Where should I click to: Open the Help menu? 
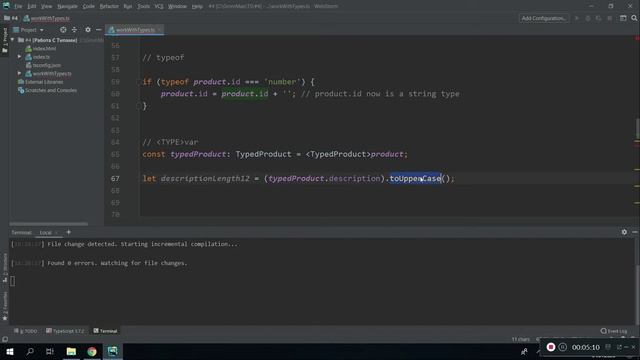coord(197,6)
